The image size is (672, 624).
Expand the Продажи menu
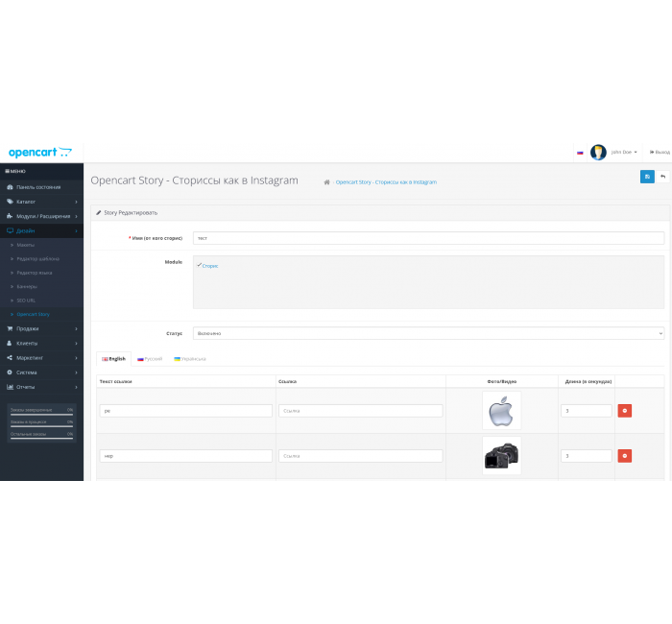pyautogui.click(x=41, y=328)
